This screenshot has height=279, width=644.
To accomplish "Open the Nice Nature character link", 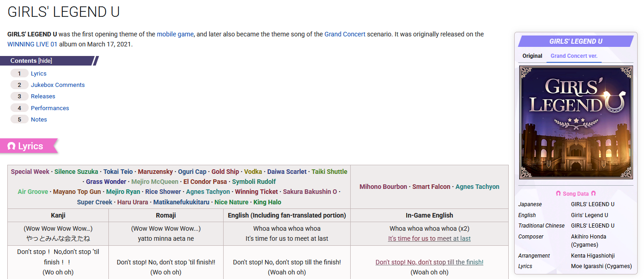I will pos(231,202).
